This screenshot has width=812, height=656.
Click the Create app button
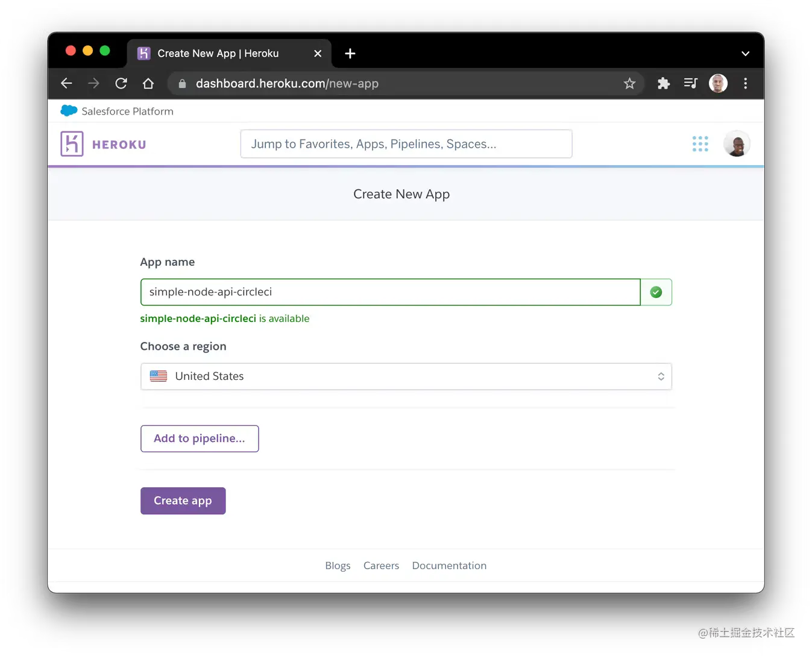pos(183,500)
